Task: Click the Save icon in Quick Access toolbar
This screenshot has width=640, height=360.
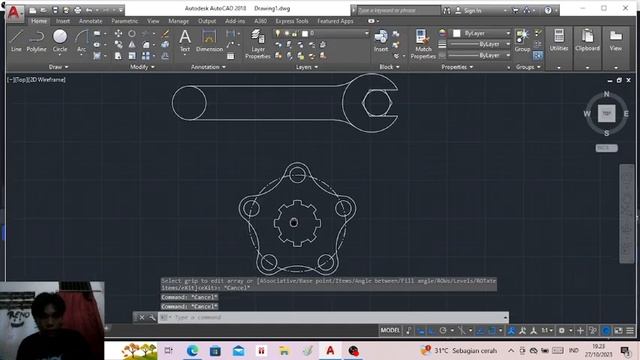Action: 55,10
